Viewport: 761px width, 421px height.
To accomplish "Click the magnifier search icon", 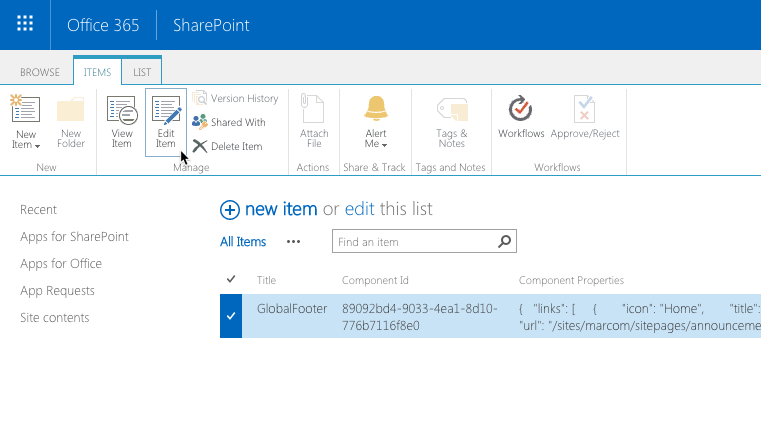I will (x=505, y=241).
